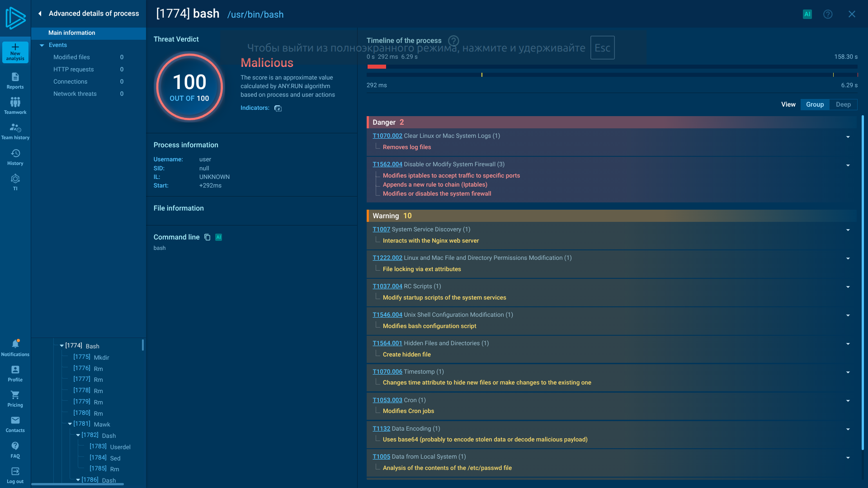Select the Main information tab
Viewport: 868px width, 488px height.
coord(89,33)
